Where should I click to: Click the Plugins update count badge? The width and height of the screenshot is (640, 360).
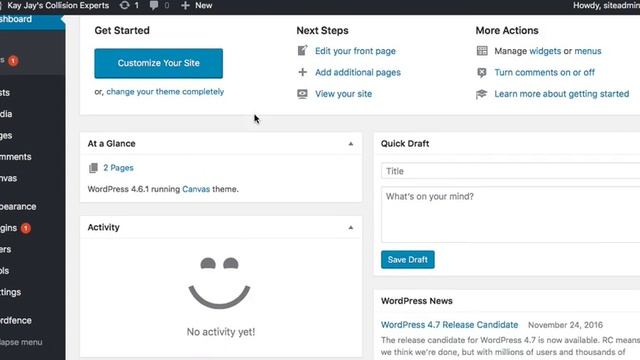26,228
